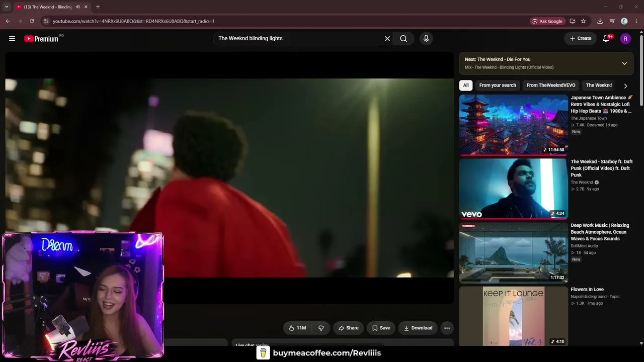This screenshot has width=644, height=362.
Task: Download the video
Action: point(418,328)
